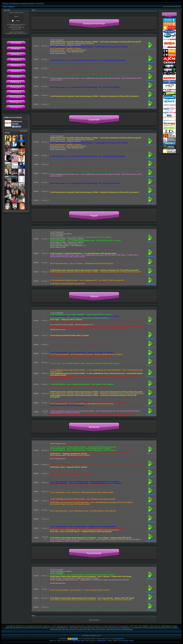Open the TVN 24 channel logo
Viewport: 183px width, 644px height.
(x=169, y=36)
